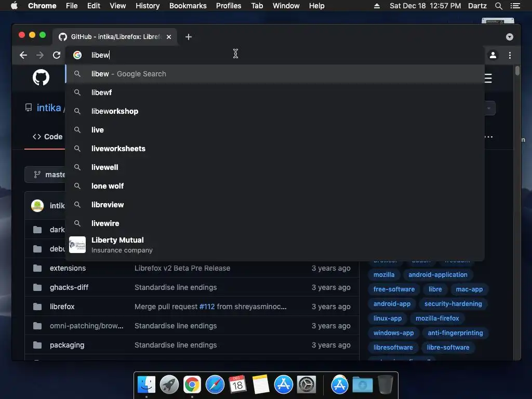The width and height of the screenshot is (532, 399).
Task: Pick the 'live' search suggestion
Action: pyautogui.click(x=275, y=129)
